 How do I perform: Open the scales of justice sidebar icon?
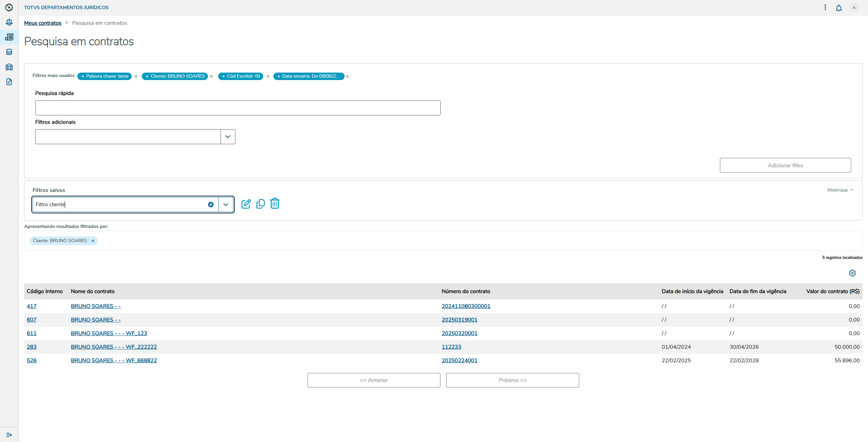[x=9, y=22]
